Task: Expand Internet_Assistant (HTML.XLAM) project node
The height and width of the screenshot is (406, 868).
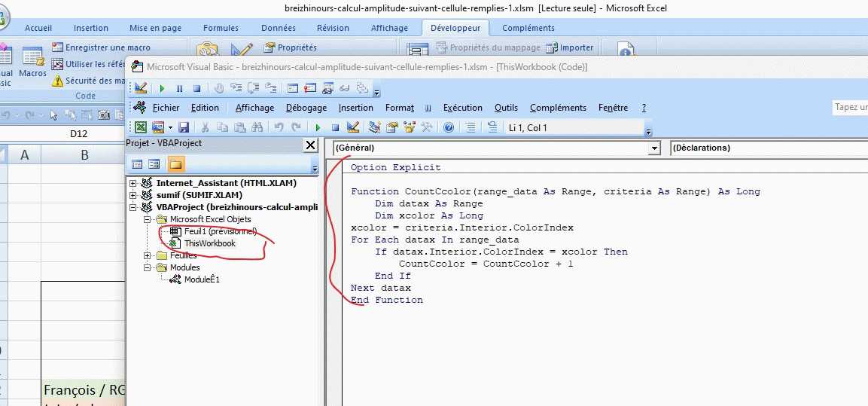Action: (x=132, y=183)
